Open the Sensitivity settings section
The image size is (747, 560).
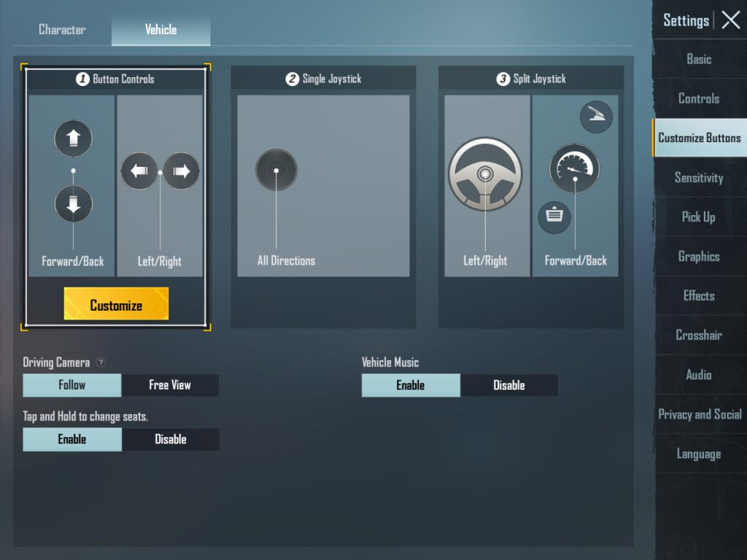[x=699, y=178]
